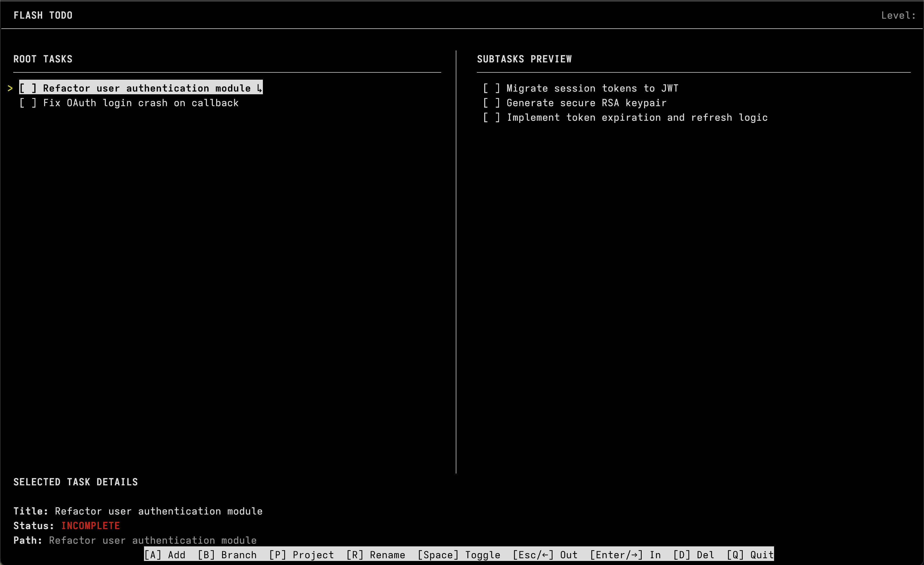Check the Migrate session tokens to JWT box
The image size is (924, 565).
[492, 88]
